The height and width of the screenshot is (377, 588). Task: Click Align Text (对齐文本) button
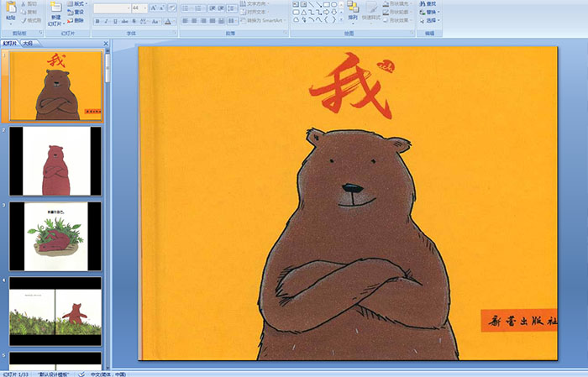(x=253, y=12)
